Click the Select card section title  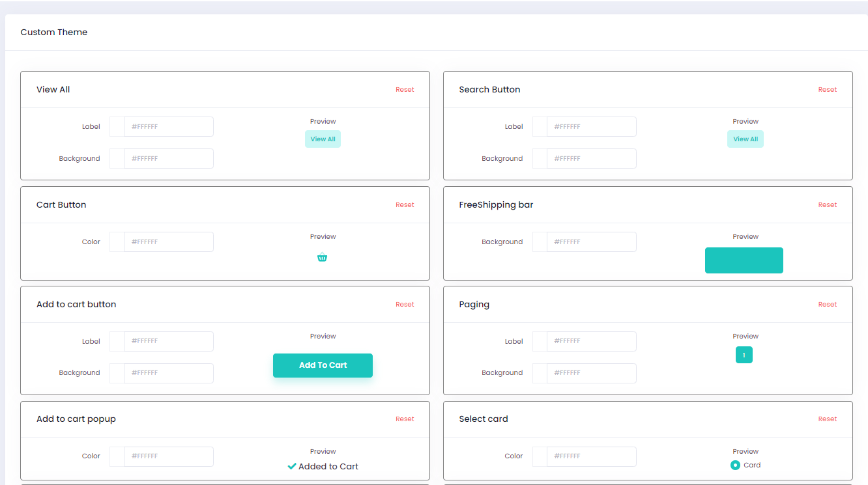[x=484, y=419]
